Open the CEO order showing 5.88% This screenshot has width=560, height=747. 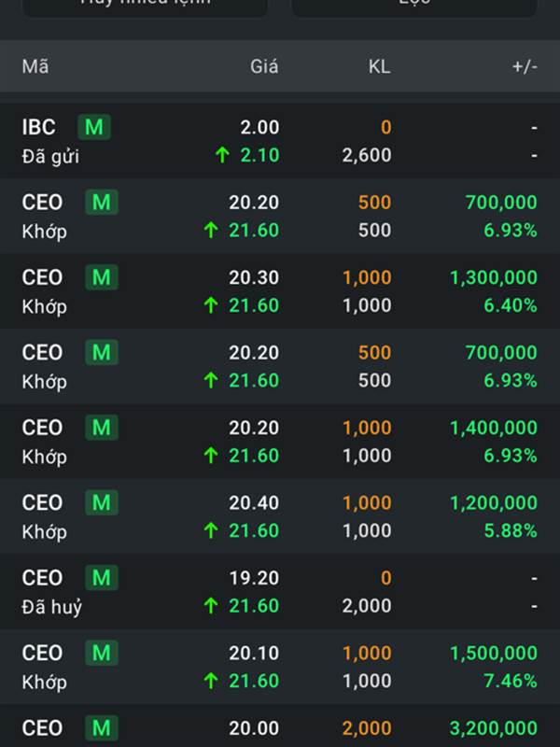pos(280,516)
